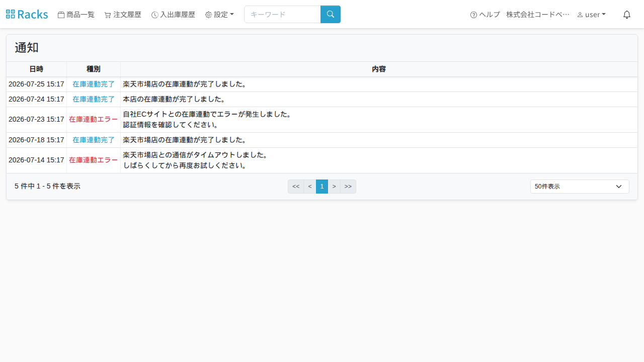Go to 注文履歴 order history
The image size is (644, 362).
pos(123,15)
